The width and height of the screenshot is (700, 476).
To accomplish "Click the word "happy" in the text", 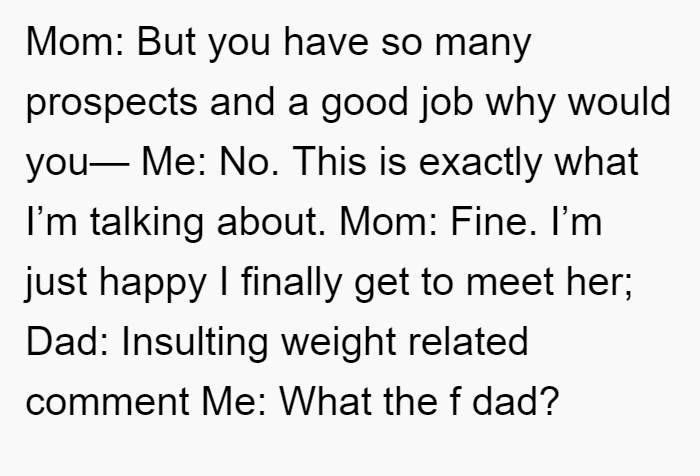I will point(153,284).
